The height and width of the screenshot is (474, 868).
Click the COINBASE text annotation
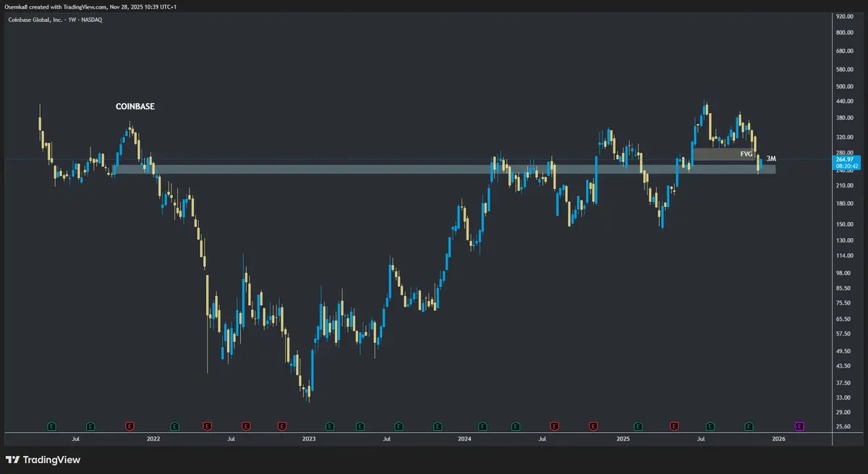[135, 106]
